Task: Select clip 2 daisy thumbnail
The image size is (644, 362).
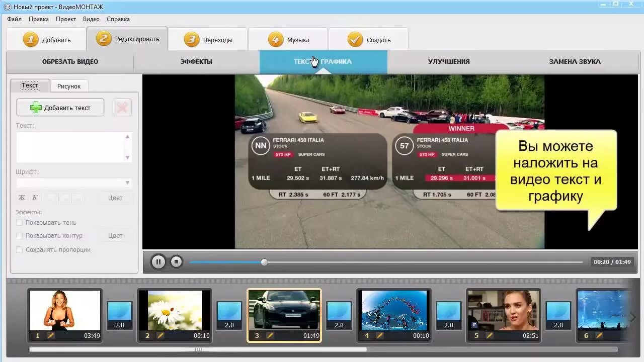Action: pos(174,310)
